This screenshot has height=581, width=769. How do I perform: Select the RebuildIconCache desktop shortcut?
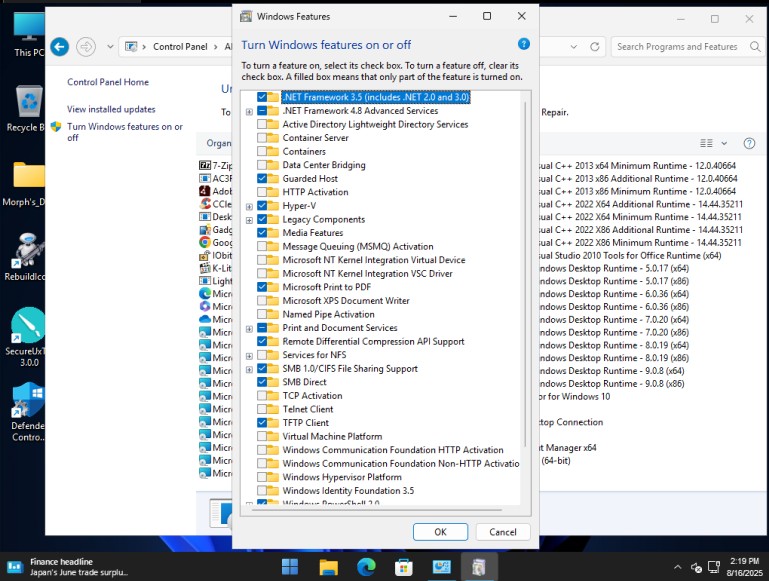(x=27, y=257)
